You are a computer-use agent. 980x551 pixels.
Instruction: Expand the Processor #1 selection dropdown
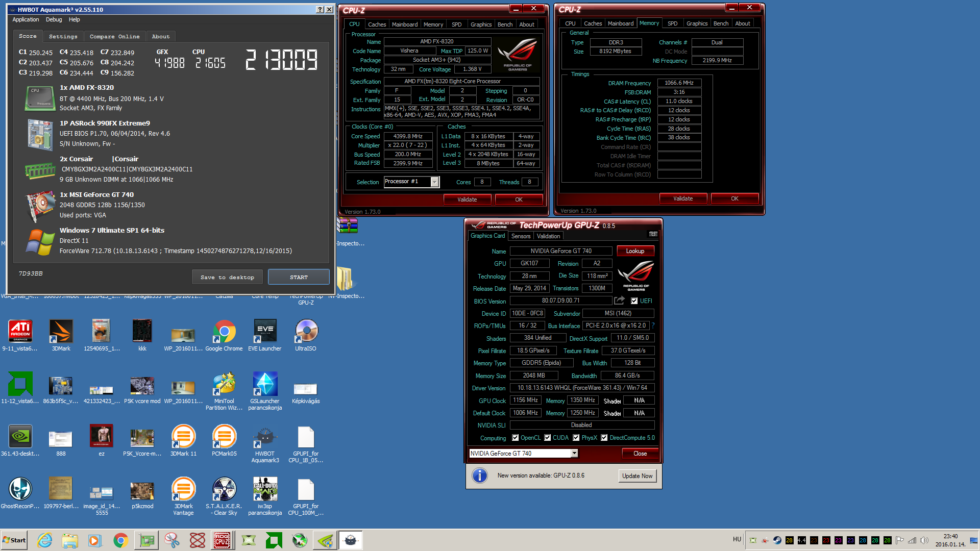click(x=434, y=182)
